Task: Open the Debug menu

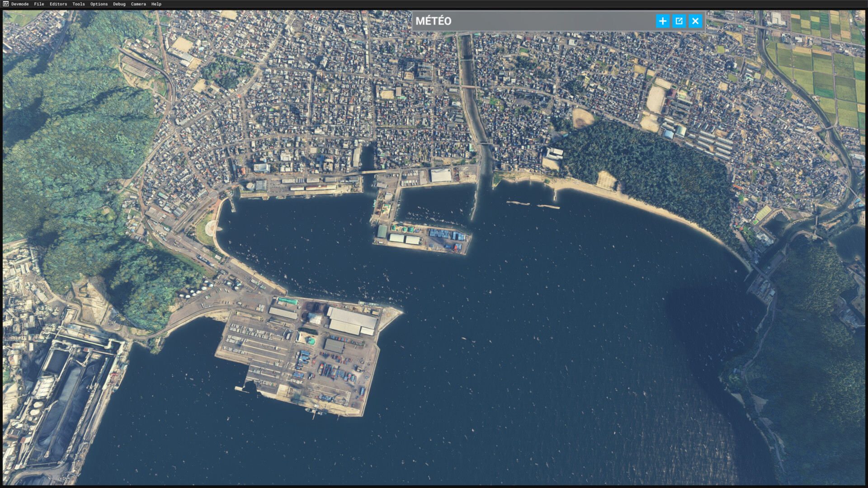Action: click(x=119, y=4)
